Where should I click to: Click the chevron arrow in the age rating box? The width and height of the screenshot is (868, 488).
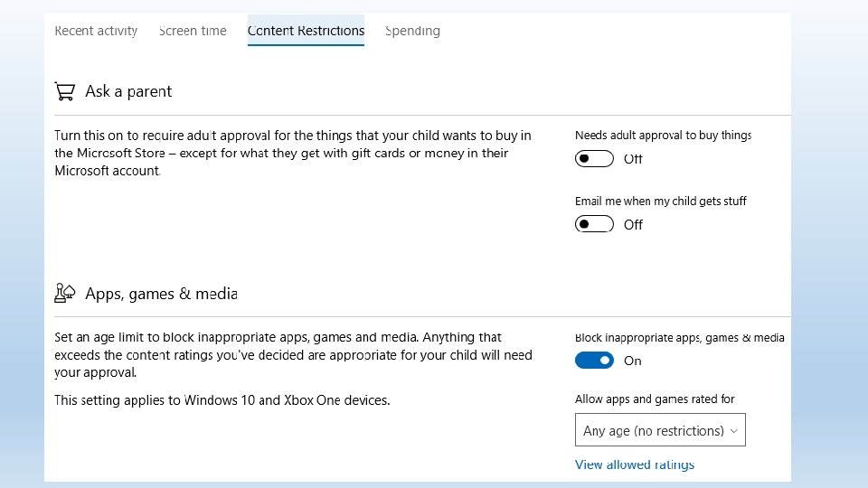point(734,431)
